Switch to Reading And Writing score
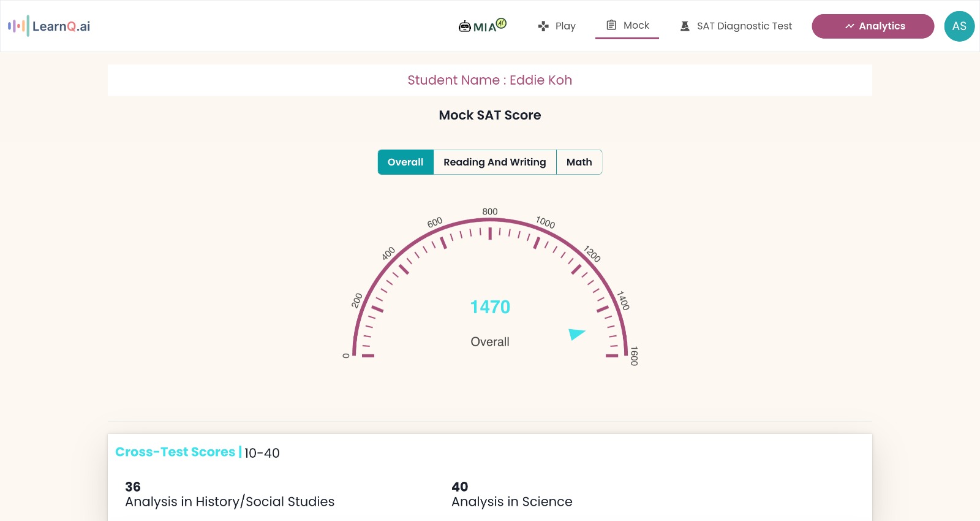This screenshot has width=980, height=521. [x=494, y=162]
